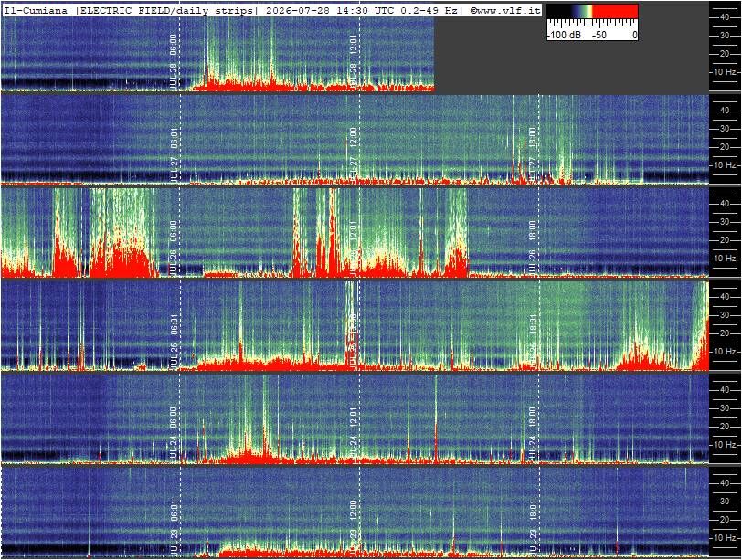Select the JUL 27 06:01 time marker
This screenshot has width=742, height=560.
[174, 154]
